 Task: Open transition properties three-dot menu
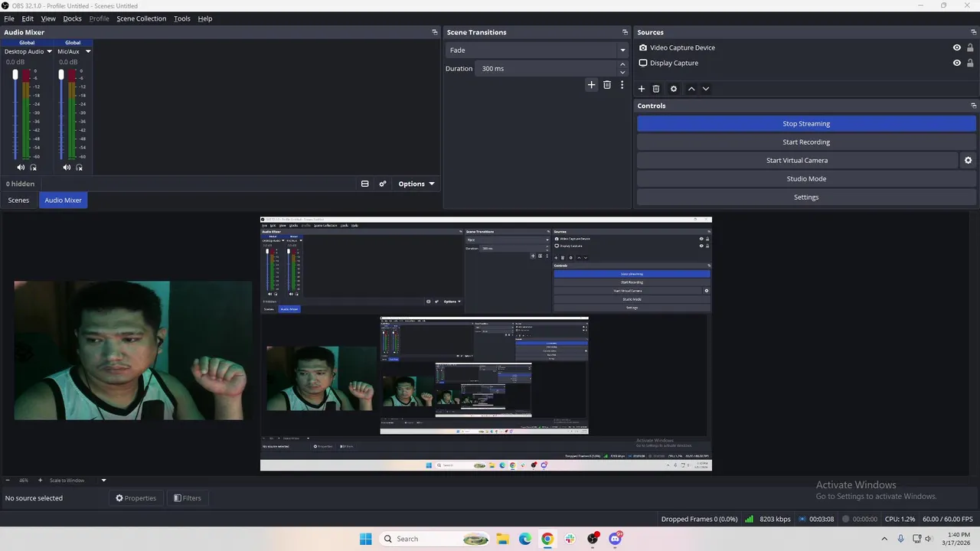pos(622,85)
